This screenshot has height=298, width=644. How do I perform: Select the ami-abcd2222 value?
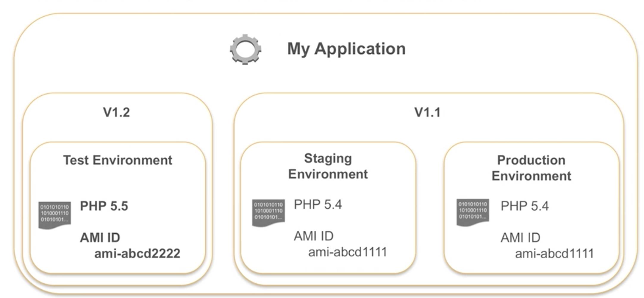click(137, 254)
